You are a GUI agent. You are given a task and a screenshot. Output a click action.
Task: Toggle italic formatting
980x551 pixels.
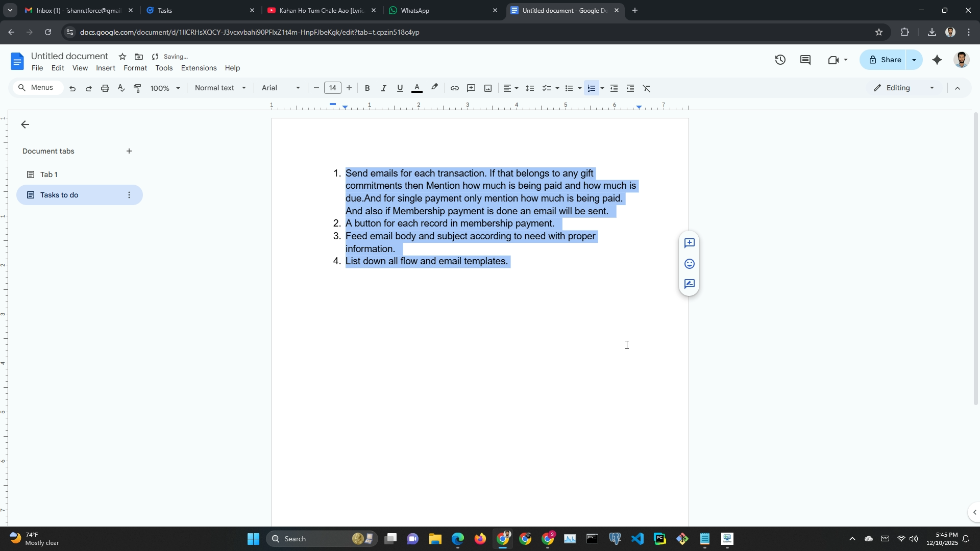click(x=383, y=88)
